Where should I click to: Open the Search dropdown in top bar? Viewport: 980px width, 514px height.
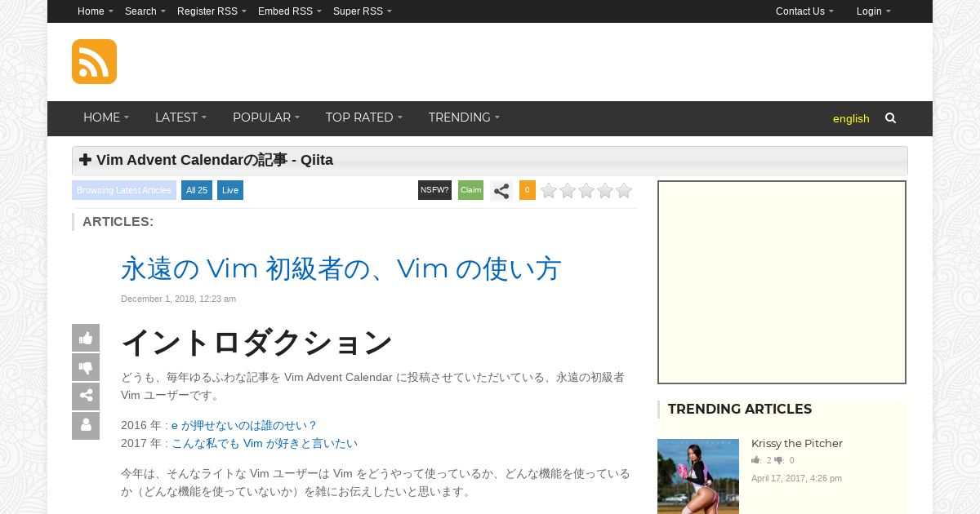click(145, 11)
